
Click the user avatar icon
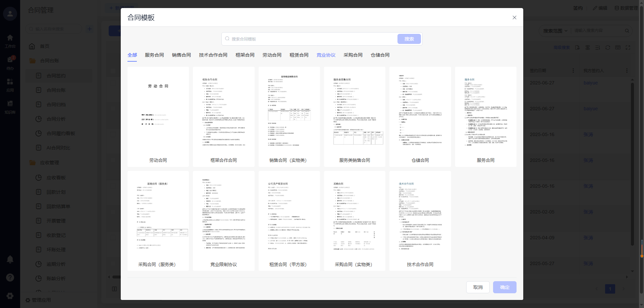(x=10, y=14)
